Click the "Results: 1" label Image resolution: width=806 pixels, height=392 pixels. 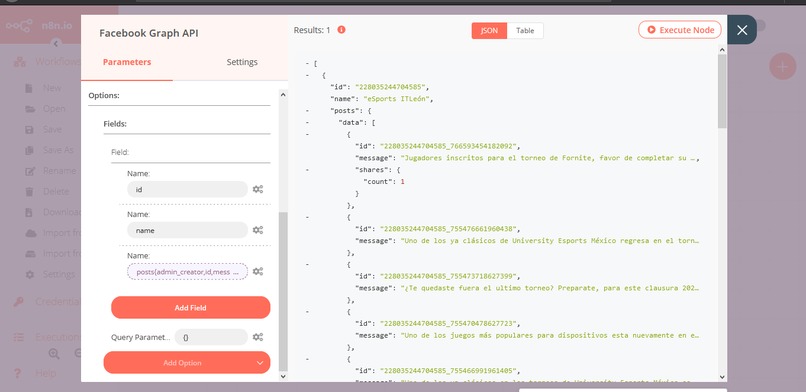click(x=312, y=30)
